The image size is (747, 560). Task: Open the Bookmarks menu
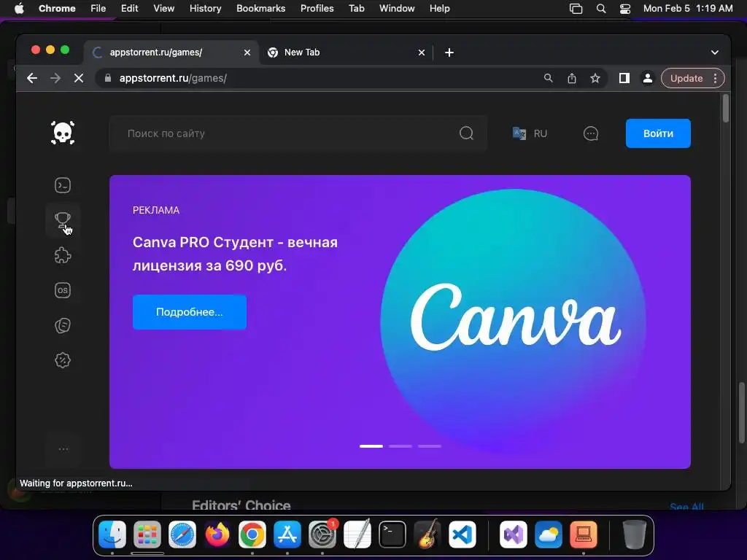(x=260, y=9)
